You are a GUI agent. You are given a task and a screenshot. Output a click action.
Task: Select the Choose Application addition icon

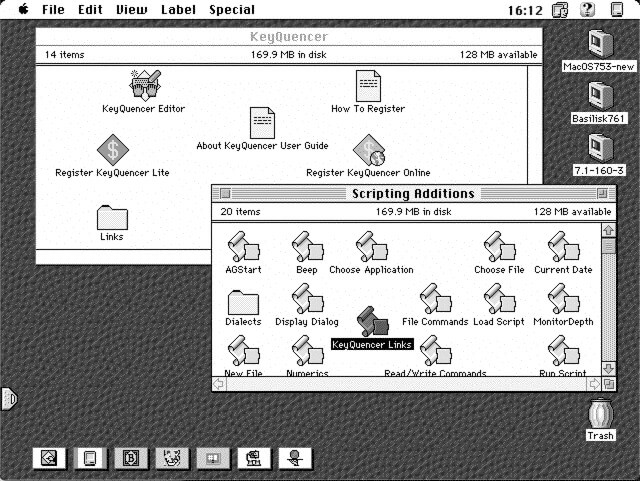371,247
